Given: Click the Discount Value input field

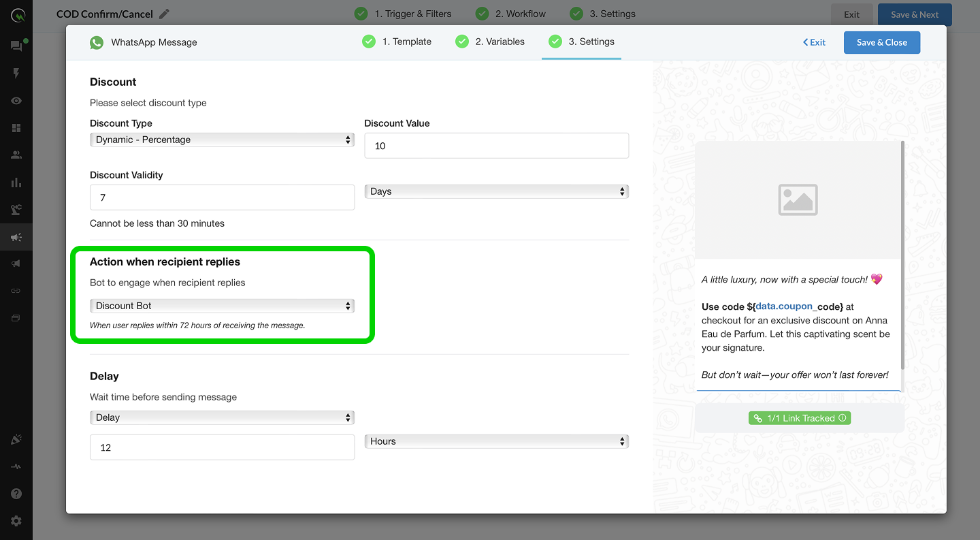Looking at the screenshot, I should pos(496,146).
